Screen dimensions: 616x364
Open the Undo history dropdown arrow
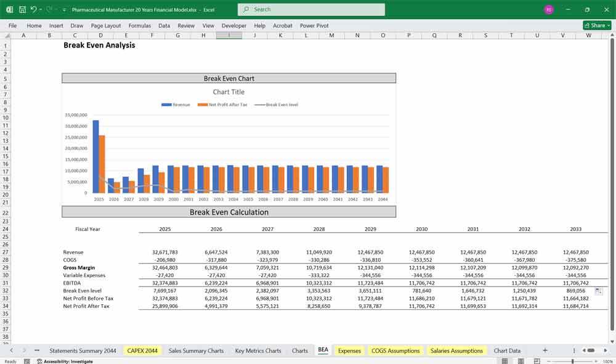(x=40, y=10)
